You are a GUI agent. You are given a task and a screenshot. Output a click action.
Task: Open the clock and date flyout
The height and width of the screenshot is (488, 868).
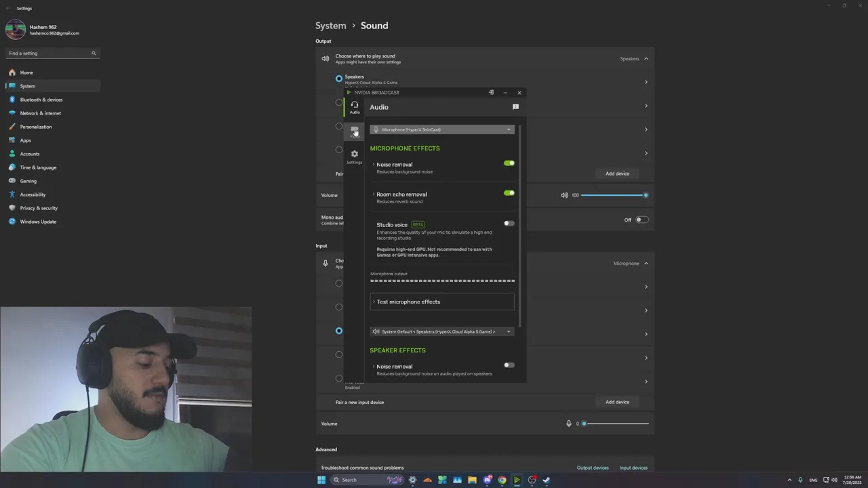click(852, 480)
